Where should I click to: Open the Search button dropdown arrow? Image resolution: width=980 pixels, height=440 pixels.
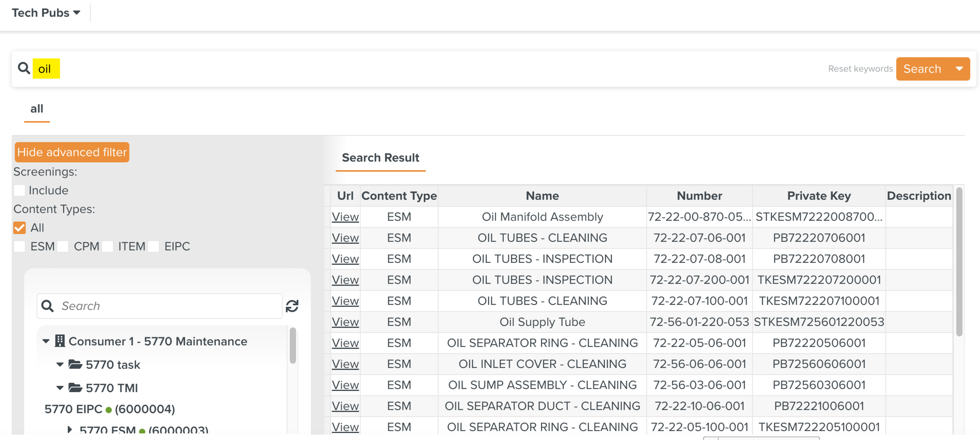click(959, 69)
